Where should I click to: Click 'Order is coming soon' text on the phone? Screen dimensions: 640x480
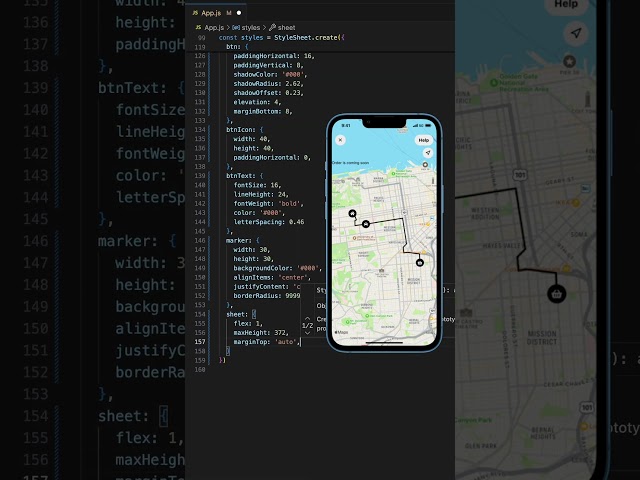[x=351, y=163]
